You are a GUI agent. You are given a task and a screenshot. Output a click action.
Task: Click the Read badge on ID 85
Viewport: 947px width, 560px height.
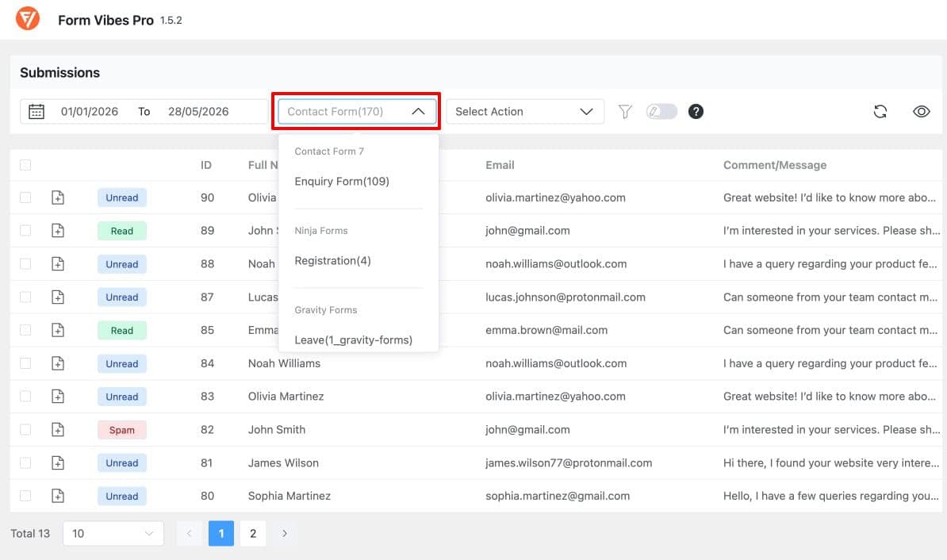coord(122,331)
